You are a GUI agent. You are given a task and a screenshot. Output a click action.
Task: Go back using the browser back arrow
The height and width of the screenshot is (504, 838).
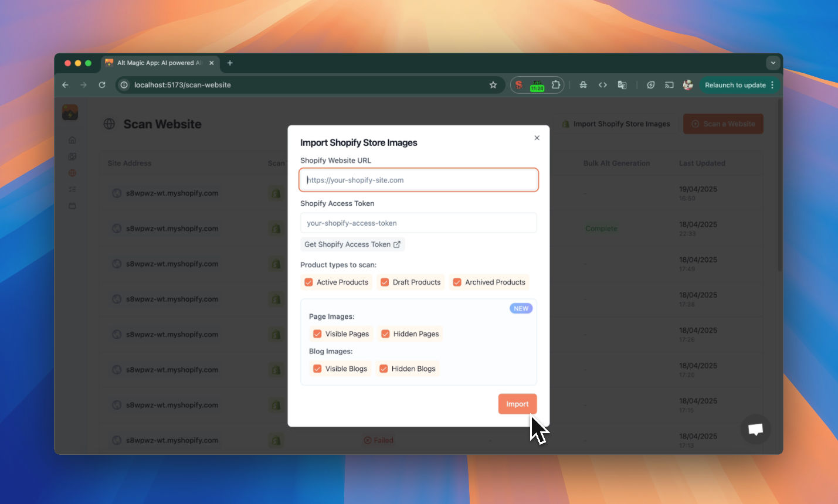(65, 85)
